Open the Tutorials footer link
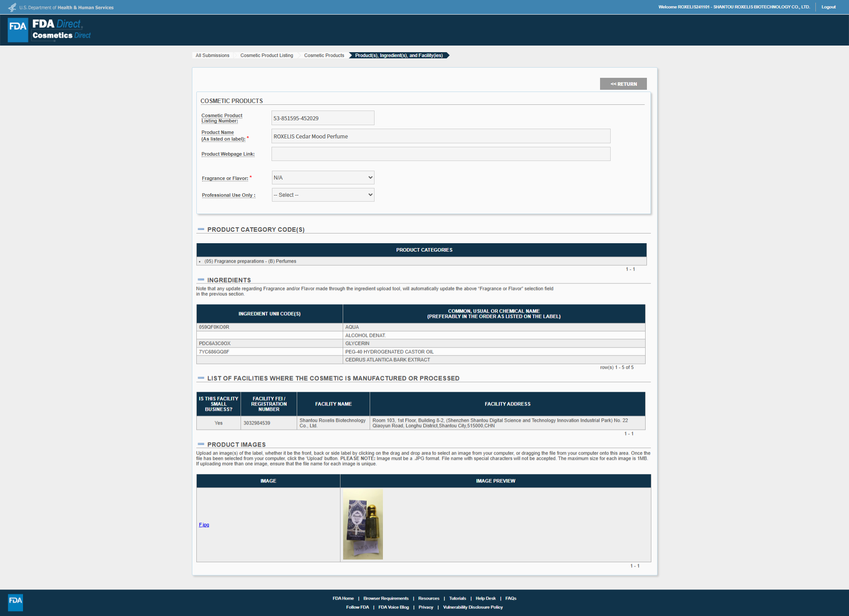849x616 pixels. [x=458, y=598]
